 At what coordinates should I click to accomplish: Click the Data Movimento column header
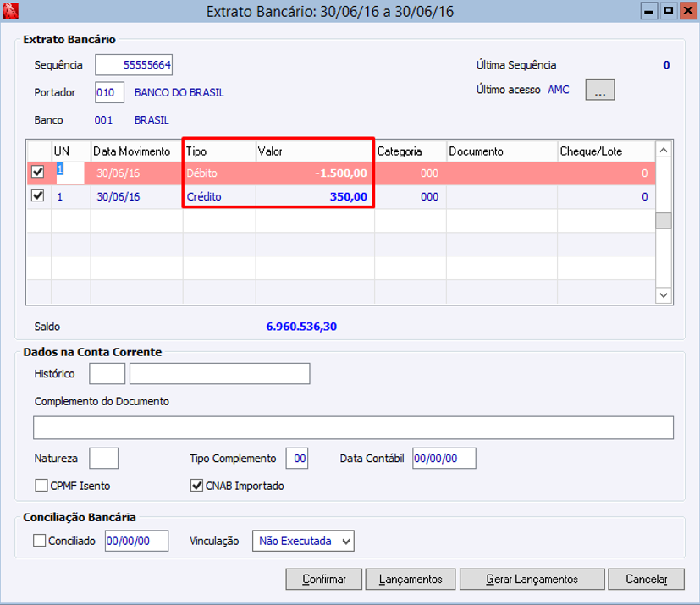pyautogui.click(x=136, y=151)
